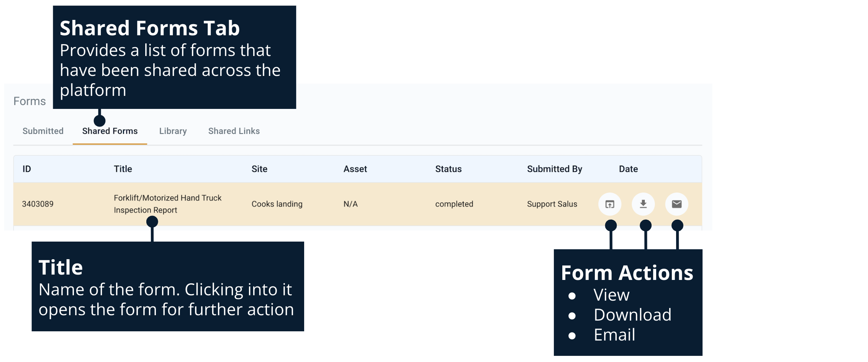The height and width of the screenshot is (362, 868).
Task: Click the Title column header
Action: click(x=123, y=169)
